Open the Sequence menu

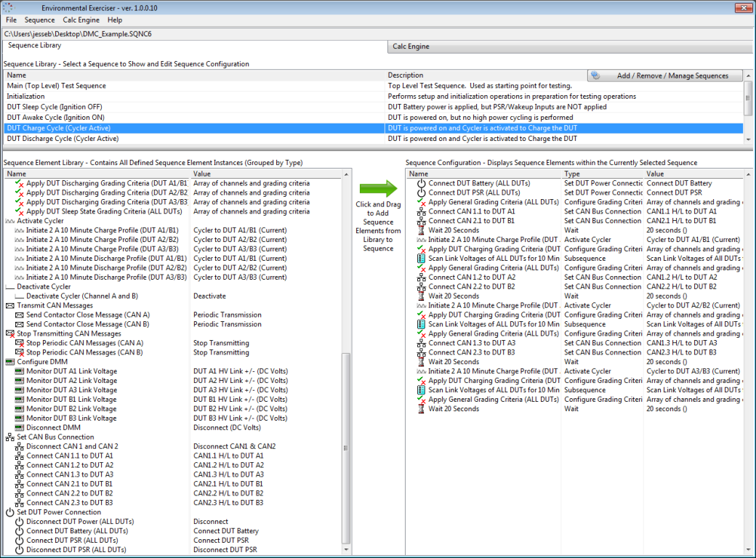39,20
